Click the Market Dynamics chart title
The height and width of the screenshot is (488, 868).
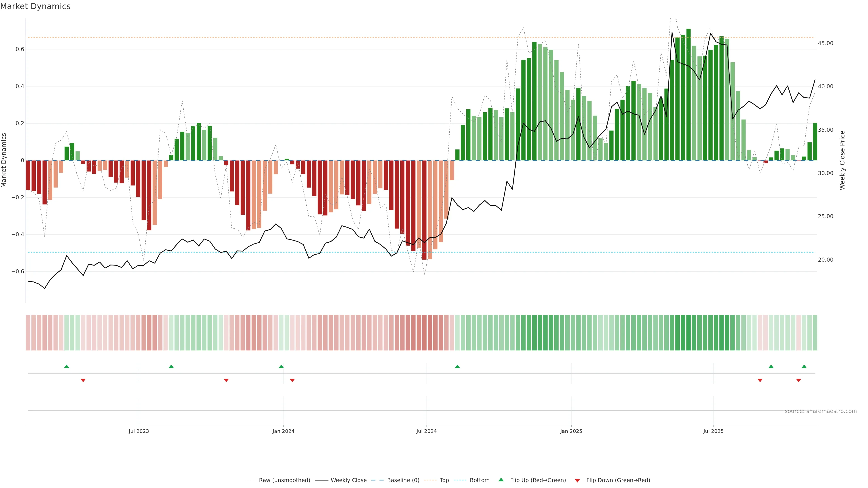(x=35, y=6)
